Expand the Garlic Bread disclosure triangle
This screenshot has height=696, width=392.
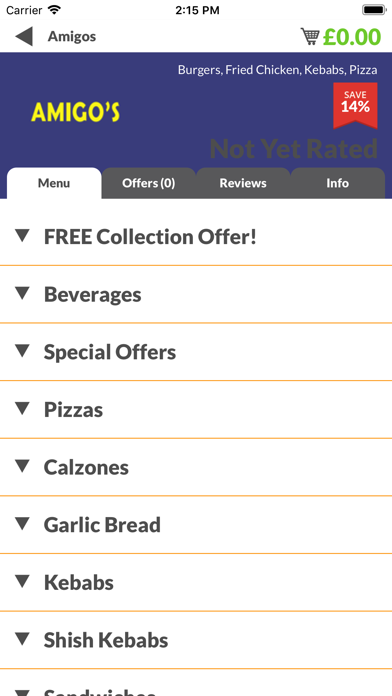(22, 524)
